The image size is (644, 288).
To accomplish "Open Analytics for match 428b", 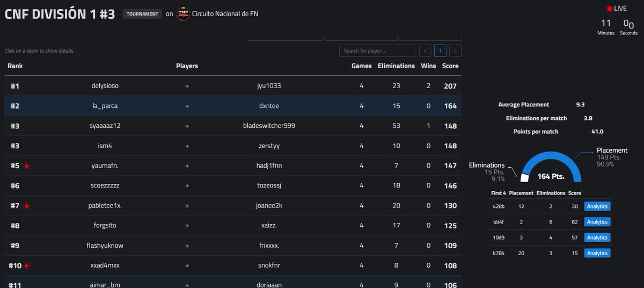I will click(x=597, y=206).
